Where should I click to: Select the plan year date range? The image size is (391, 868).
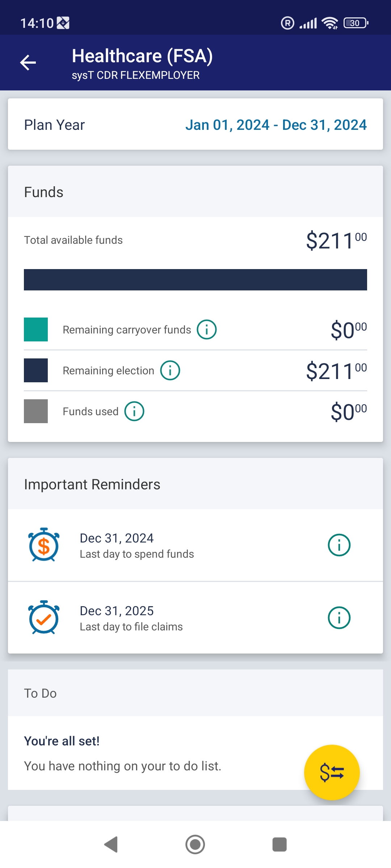[276, 125]
